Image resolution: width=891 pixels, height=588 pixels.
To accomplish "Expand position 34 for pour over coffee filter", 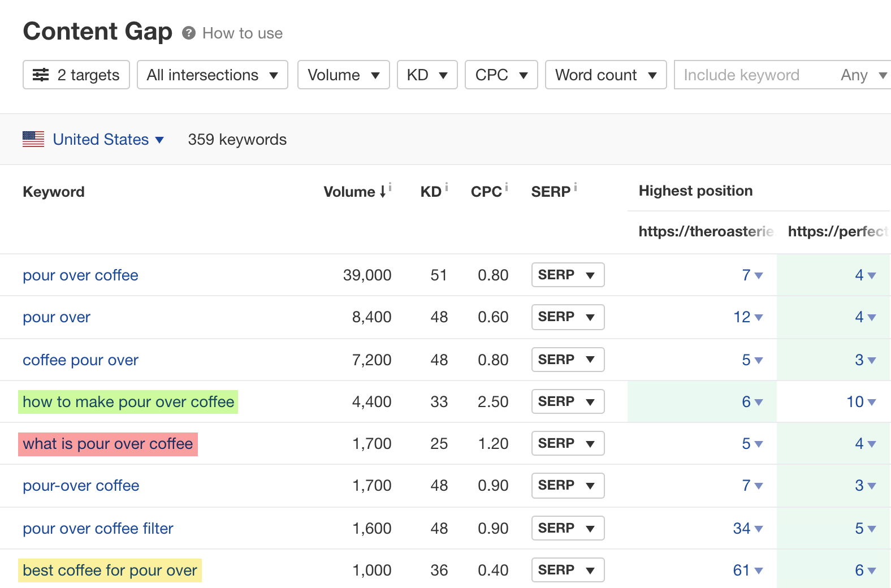I will coord(747,529).
